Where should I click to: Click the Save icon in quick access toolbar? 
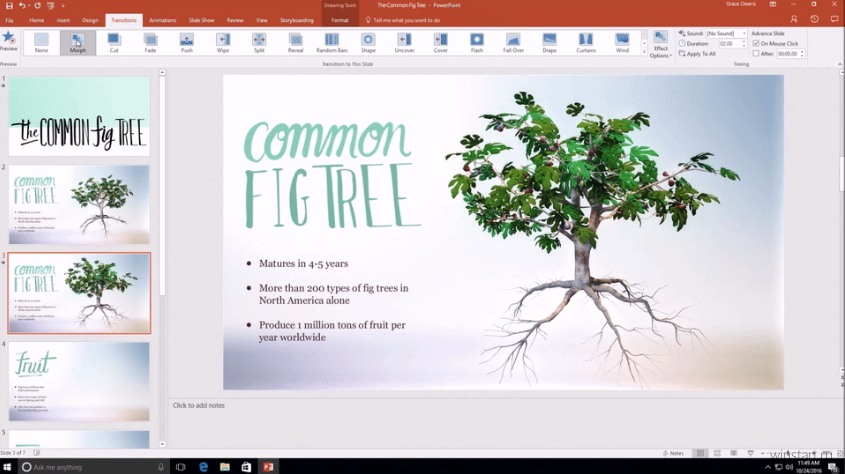(9, 5)
